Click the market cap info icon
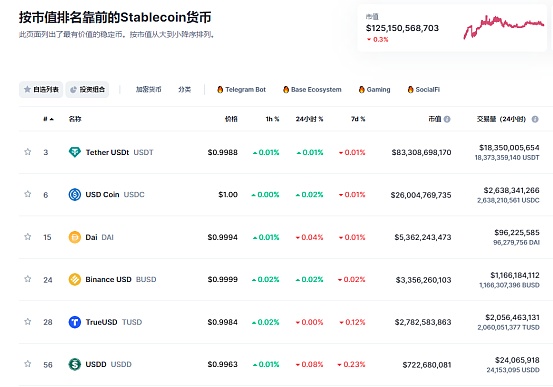The image size is (553, 387). 447,119
